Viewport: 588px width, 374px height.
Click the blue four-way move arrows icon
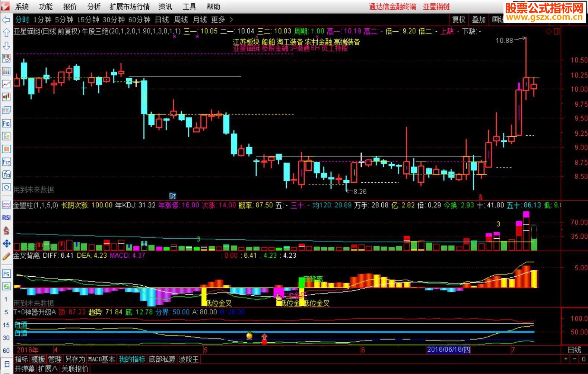pyautogui.click(x=6, y=243)
